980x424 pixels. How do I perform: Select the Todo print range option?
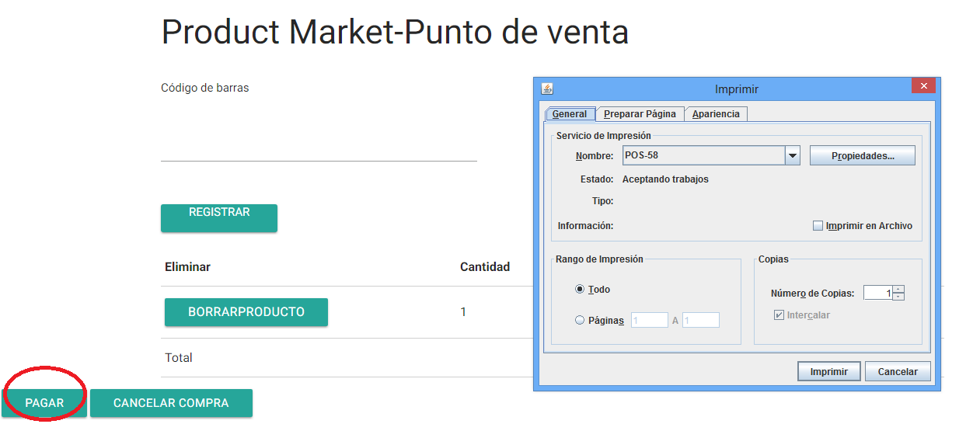[x=580, y=290]
